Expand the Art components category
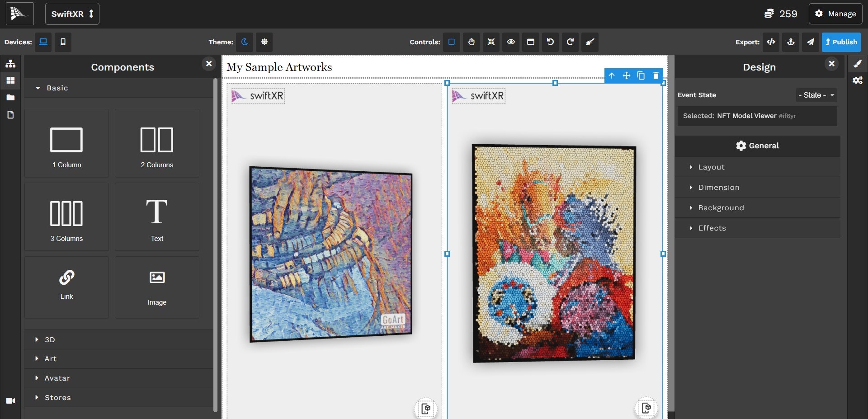Screen dimensions: 868x419 119,359
